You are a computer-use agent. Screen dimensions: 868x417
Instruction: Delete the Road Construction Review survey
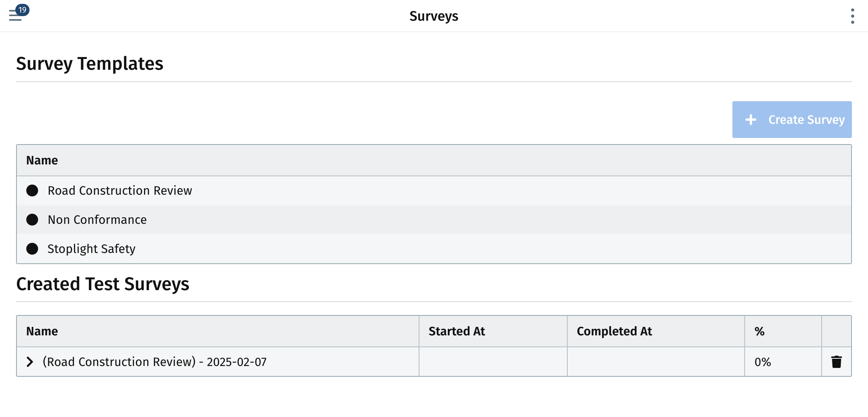836,362
